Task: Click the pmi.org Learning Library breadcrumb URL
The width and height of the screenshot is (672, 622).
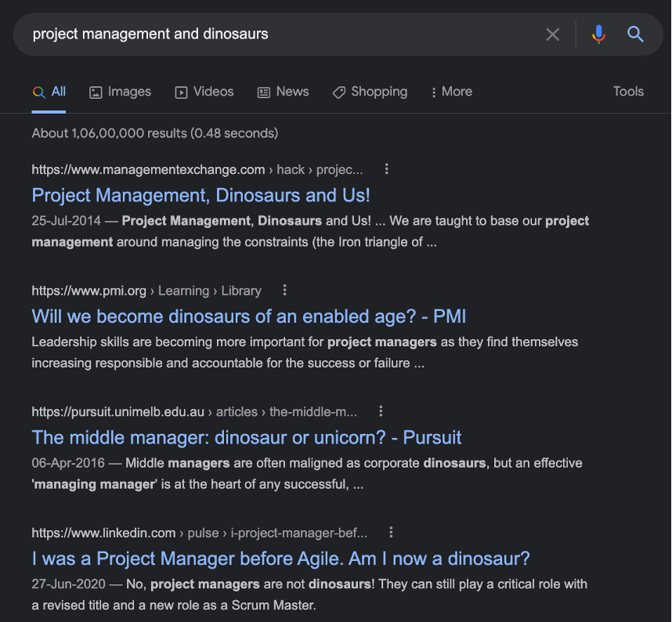Action: tap(146, 291)
